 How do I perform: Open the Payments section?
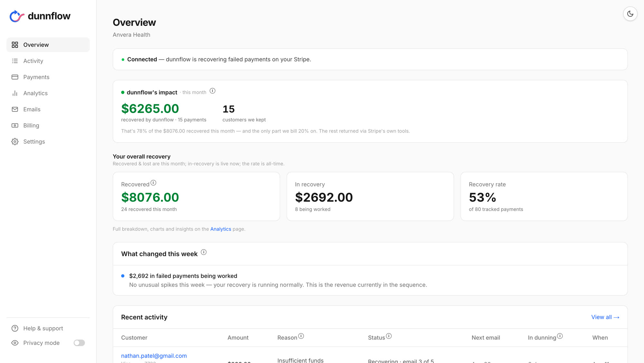48,77
